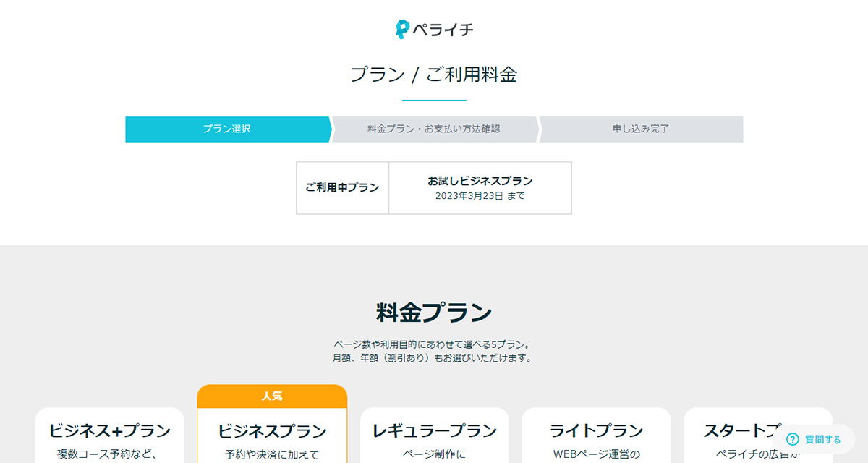Click the ページ制作に description text

pyautogui.click(x=435, y=455)
